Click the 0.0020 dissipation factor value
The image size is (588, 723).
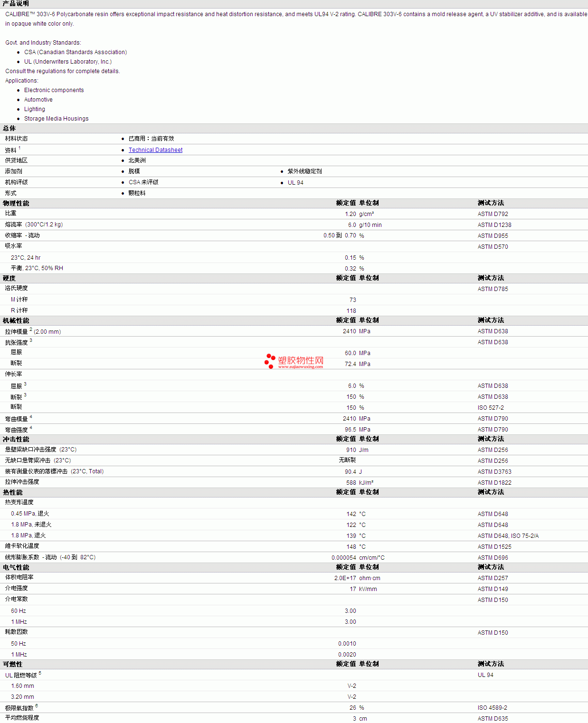(x=347, y=655)
